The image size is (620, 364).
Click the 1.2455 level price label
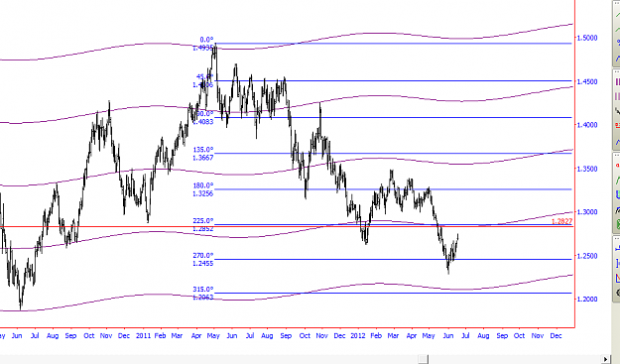pos(203,264)
